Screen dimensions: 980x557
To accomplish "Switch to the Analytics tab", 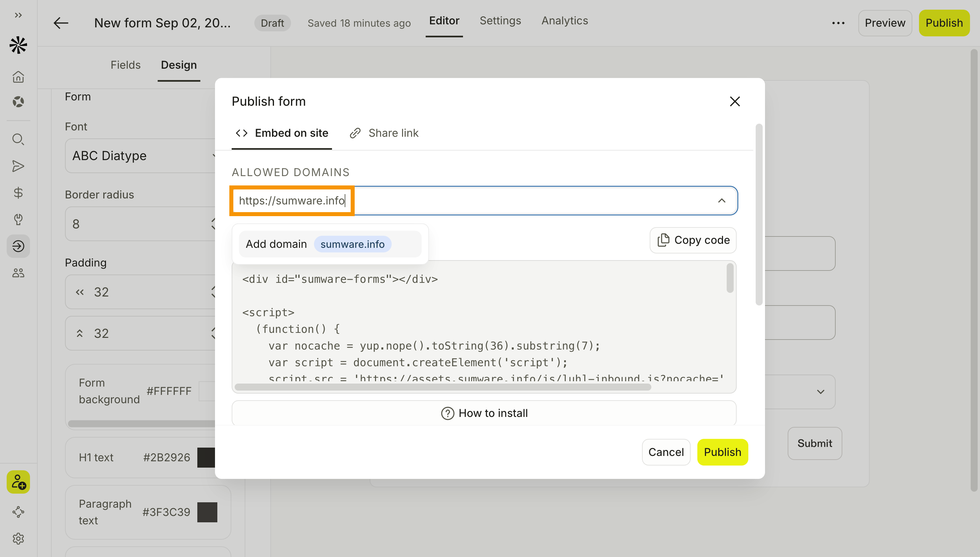I will (x=565, y=21).
